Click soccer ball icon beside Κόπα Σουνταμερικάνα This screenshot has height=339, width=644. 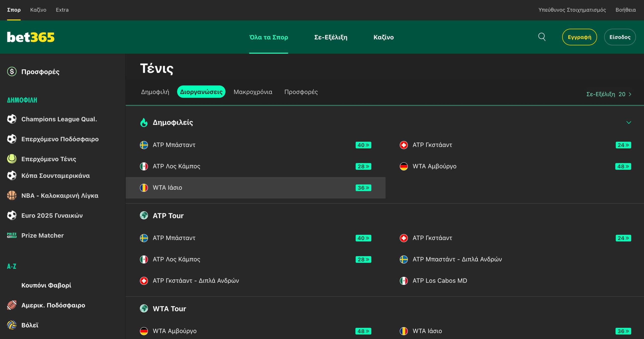pyautogui.click(x=12, y=175)
